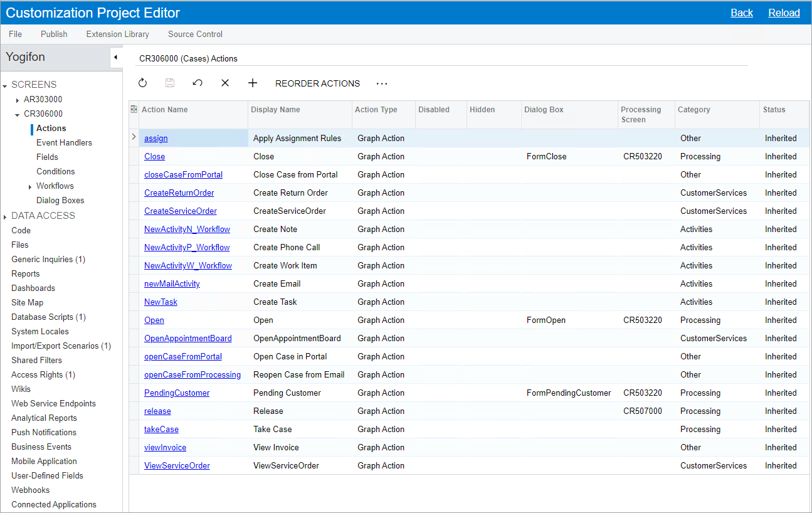Expand the AR303000 screen node

point(18,100)
